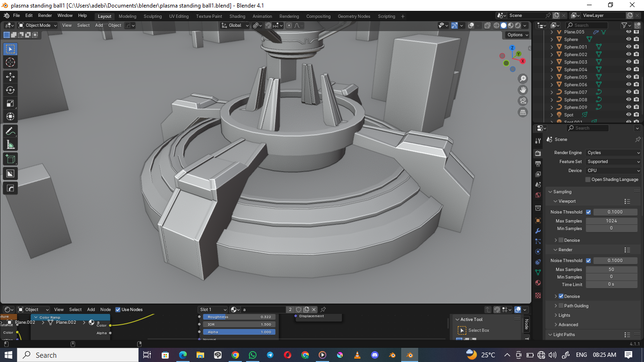Open the View Layer properties tab

tap(538, 174)
